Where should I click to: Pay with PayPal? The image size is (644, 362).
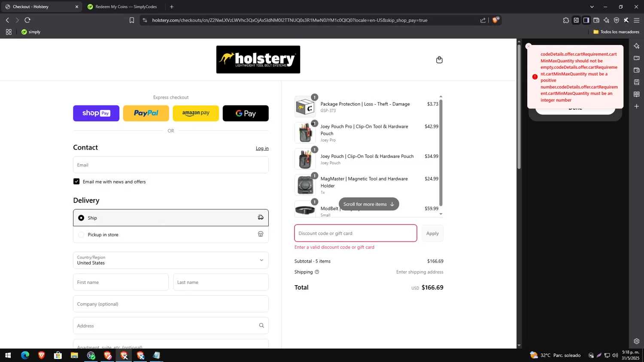click(146, 113)
